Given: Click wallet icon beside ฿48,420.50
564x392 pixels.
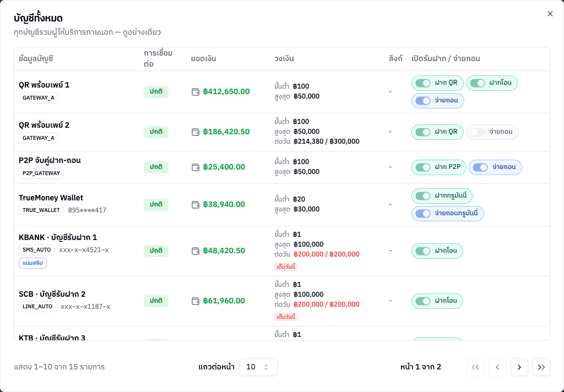Looking at the screenshot, I should pos(196,251).
